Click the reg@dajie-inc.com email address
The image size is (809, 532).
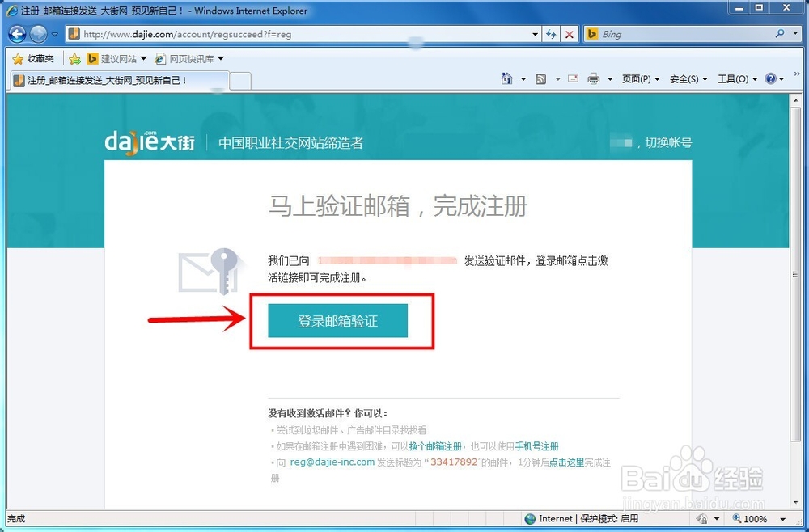332,462
